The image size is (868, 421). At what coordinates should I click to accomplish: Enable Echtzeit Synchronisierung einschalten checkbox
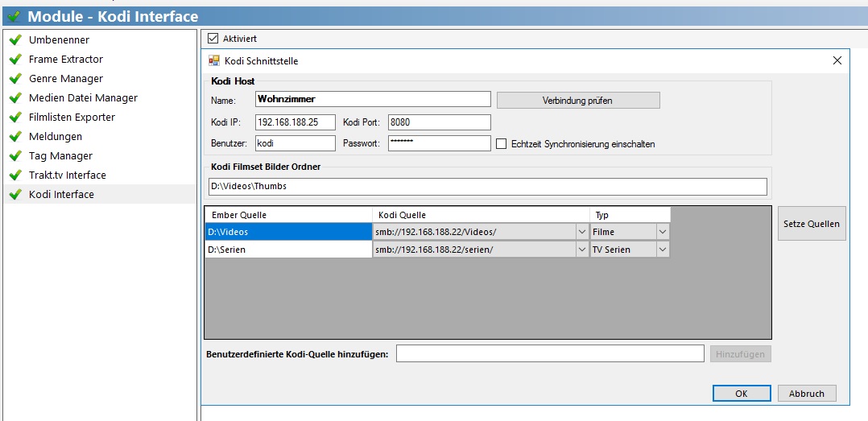pyautogui.click(x=501, y=144)
